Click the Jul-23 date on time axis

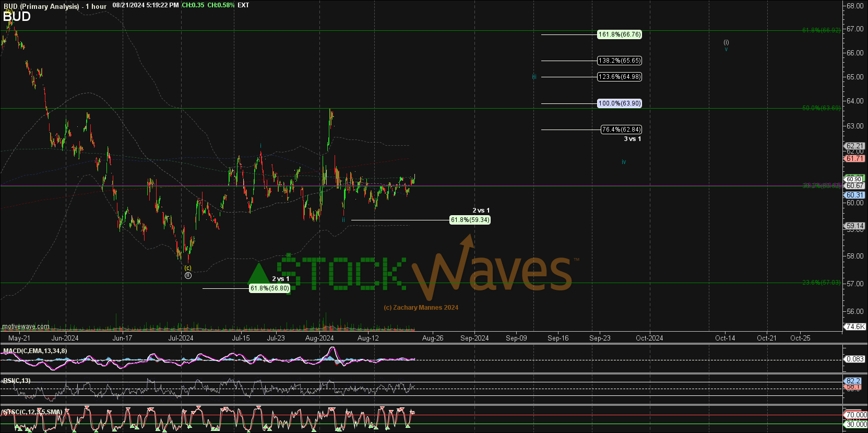pyautogui.click(x=276, y=338)
